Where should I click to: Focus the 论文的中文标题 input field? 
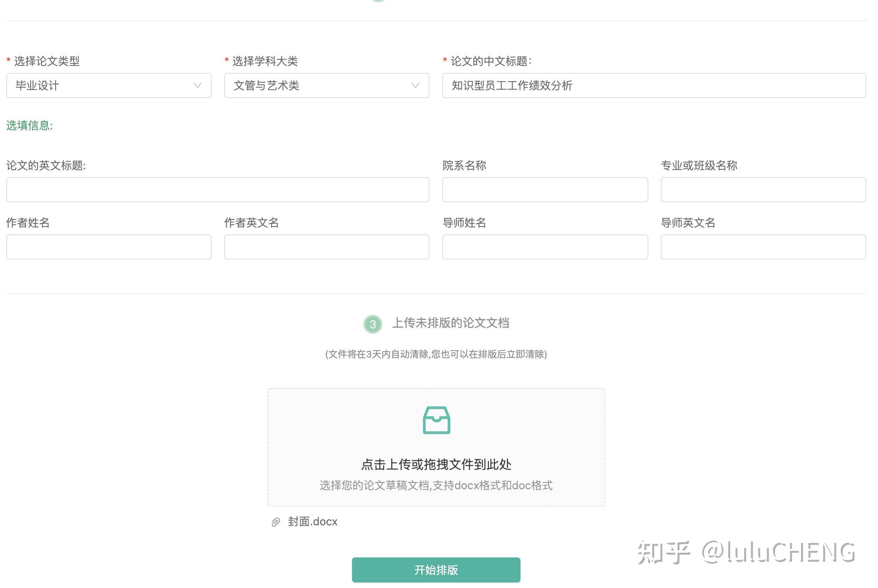[x=653, y=85]
